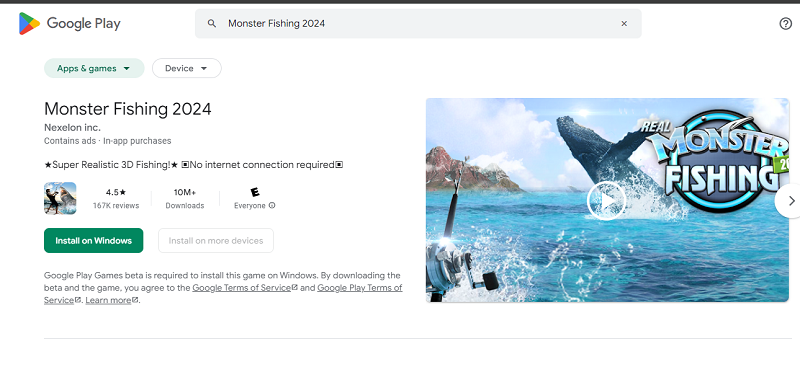Install the game on Windows

(x=93, y=240)
